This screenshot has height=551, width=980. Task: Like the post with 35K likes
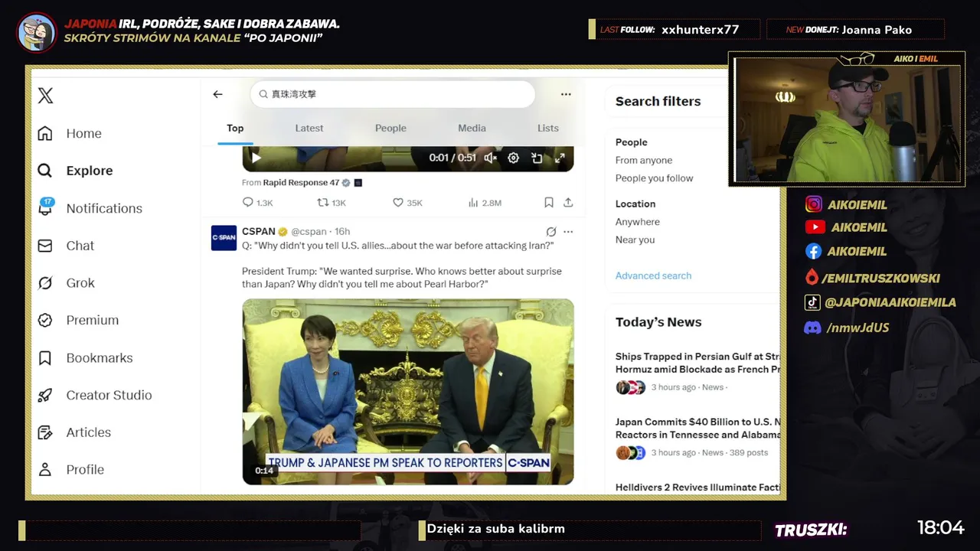tap(407, 203)
